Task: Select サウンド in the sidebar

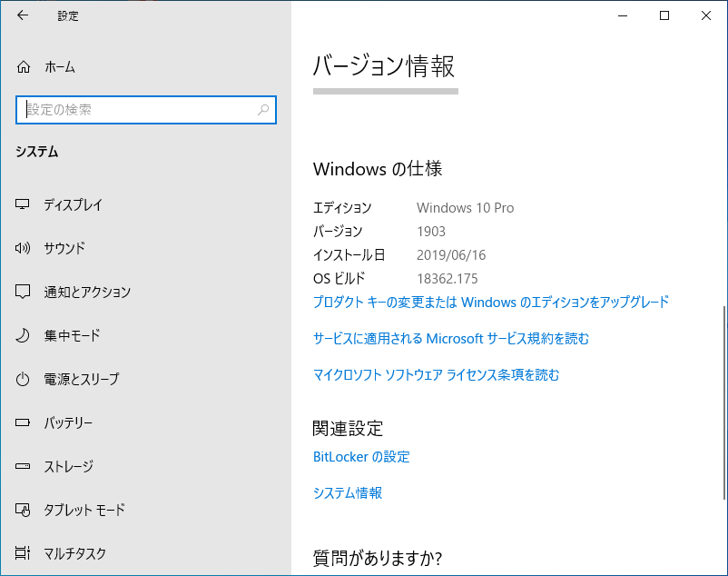Action: (64, 248)
